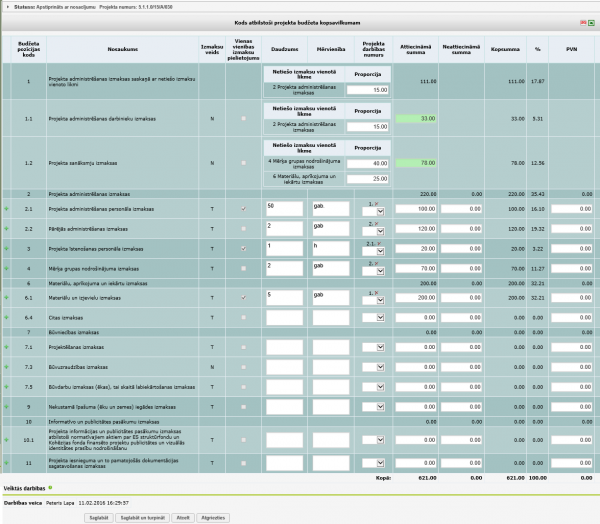
Task: Add sub-row using plus icon for row 2.2
Action: [x=7, y=228]
